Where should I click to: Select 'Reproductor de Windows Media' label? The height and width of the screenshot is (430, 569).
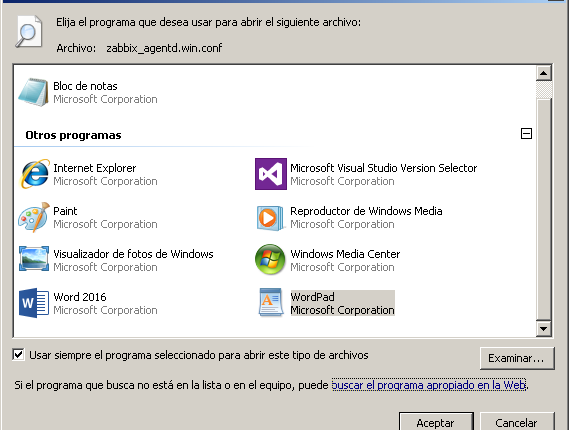click(x=366, y=211)
